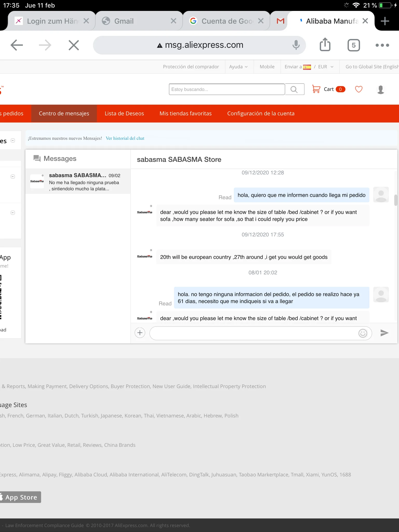Click the App Store download badge
The height and width of the screenshot is (532, 399).
pos(20,497)
